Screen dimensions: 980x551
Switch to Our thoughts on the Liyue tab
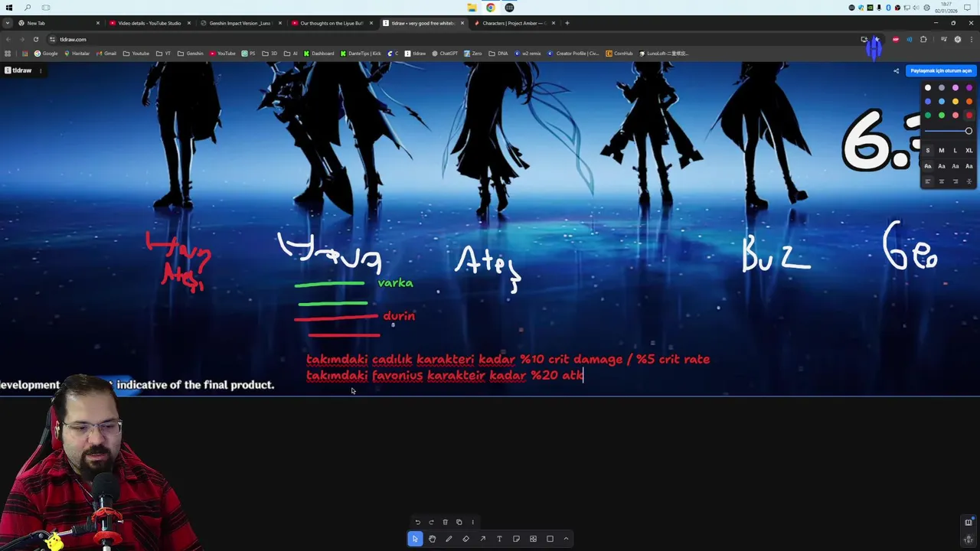331,23
